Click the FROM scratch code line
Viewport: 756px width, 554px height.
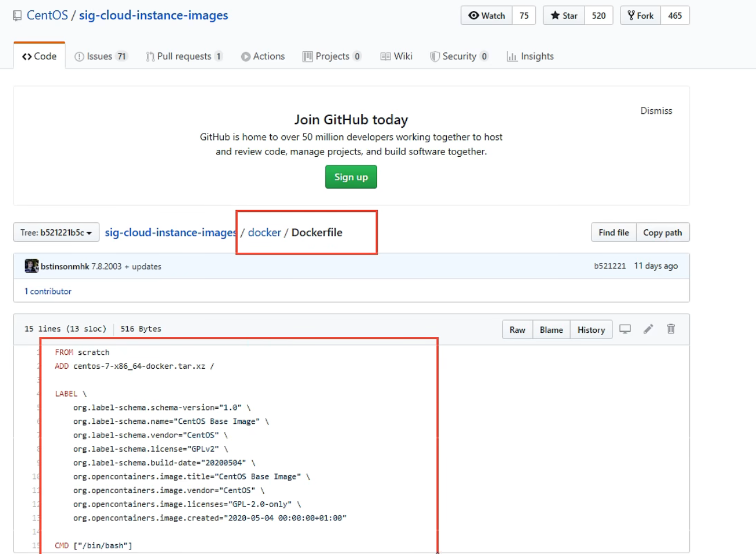point(82,352)
